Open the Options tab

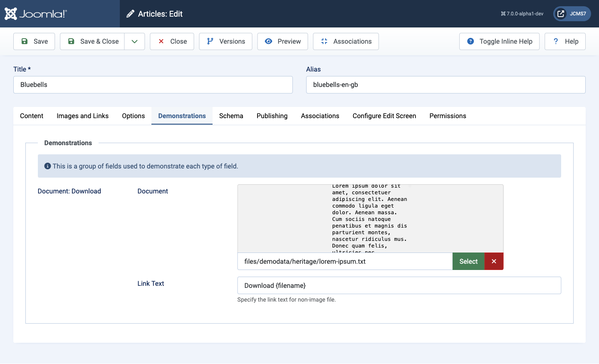[x=134, y=116]
